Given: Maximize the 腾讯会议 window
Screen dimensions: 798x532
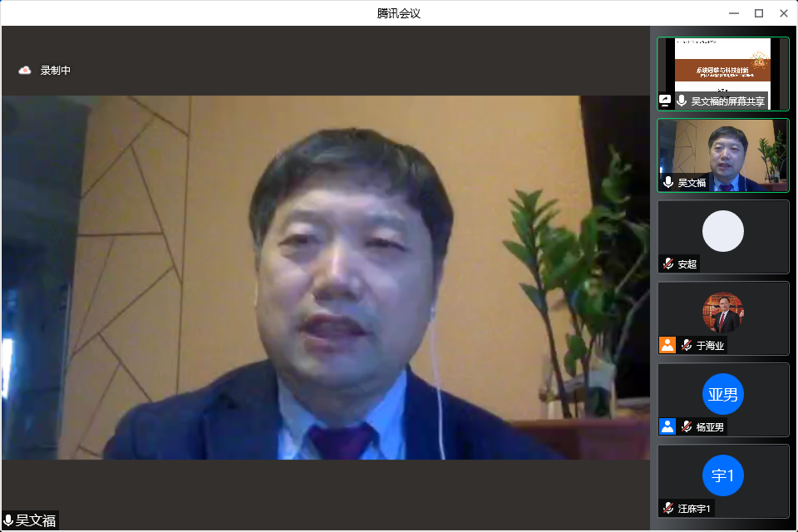Looking at the screenshot, I should [x=758, y=12].
